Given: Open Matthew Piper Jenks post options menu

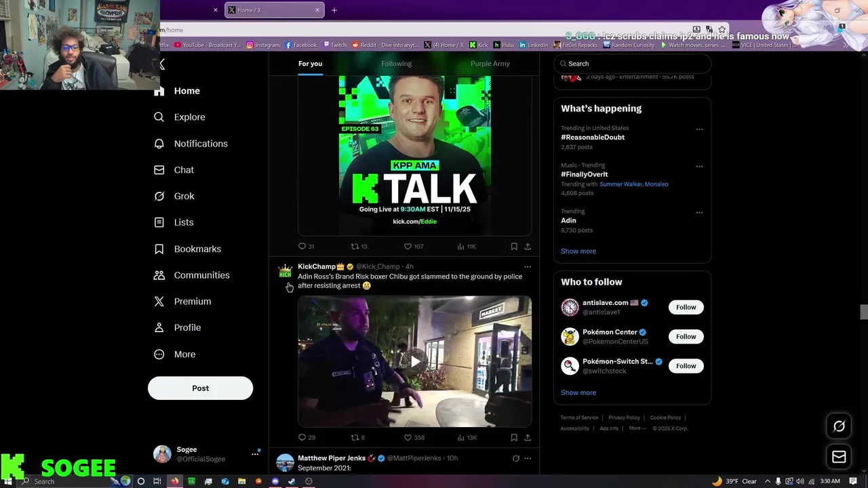Looking at the screenshot, I should click(528, 458).
